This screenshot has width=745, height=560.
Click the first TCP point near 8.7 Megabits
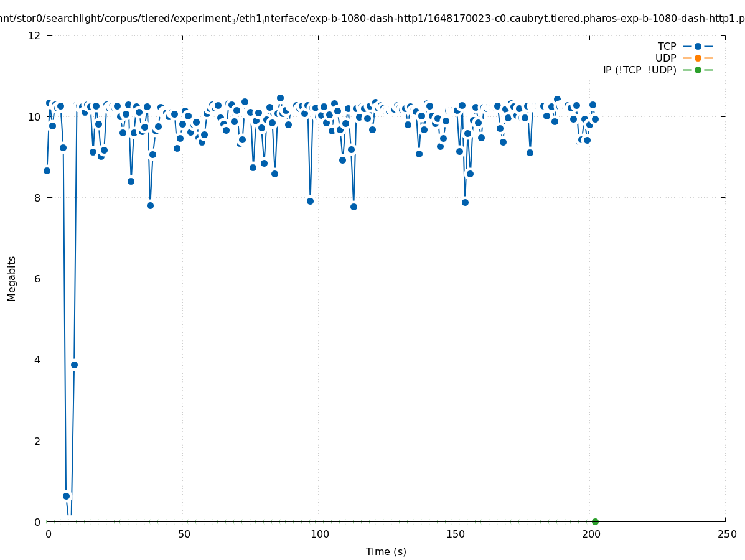click(47, 170)
